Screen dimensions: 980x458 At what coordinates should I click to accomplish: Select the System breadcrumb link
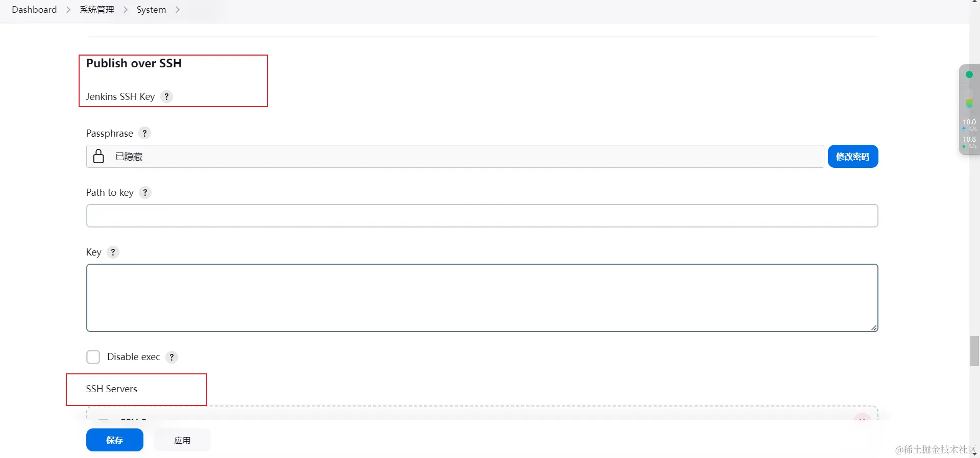pyautogui.click(x=151, y=10)
